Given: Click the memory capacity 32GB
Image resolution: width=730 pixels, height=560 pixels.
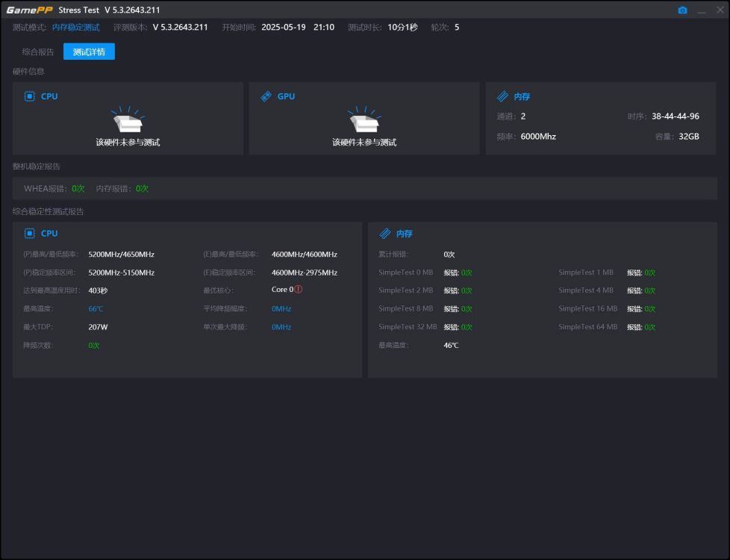Looking at the screenshot, I should pyautogui.click(x=688, y=137).
